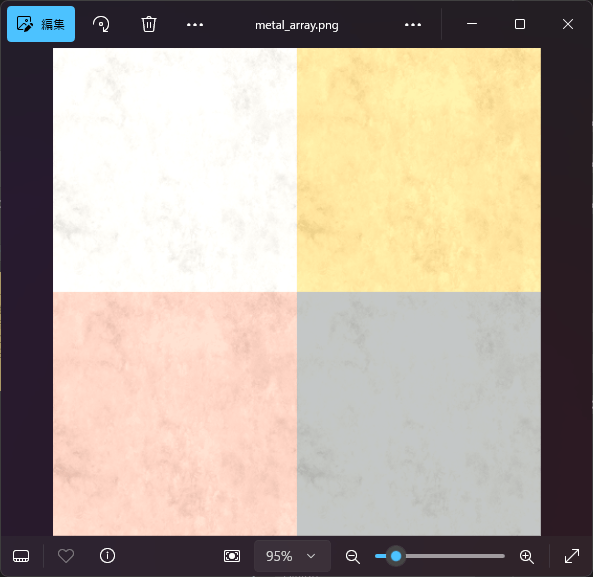This screenshot has height=577, width=593.
Task: Select the metal_array.png title text
Action: click(296, 25)
